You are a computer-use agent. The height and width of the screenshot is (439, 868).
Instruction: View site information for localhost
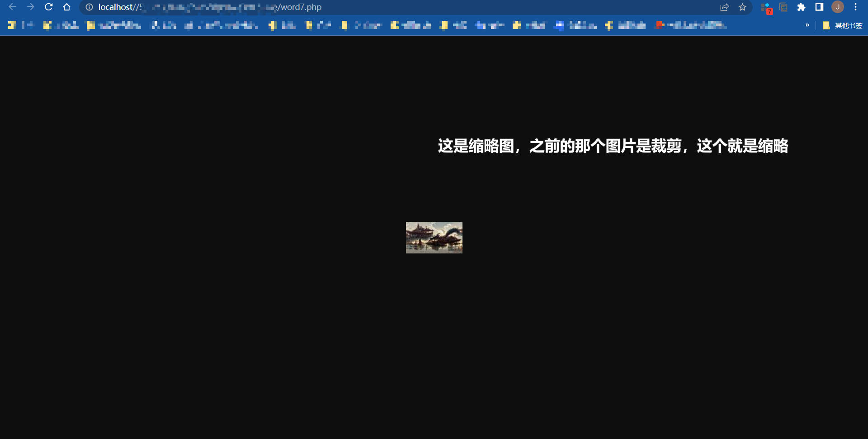point(89,7)
